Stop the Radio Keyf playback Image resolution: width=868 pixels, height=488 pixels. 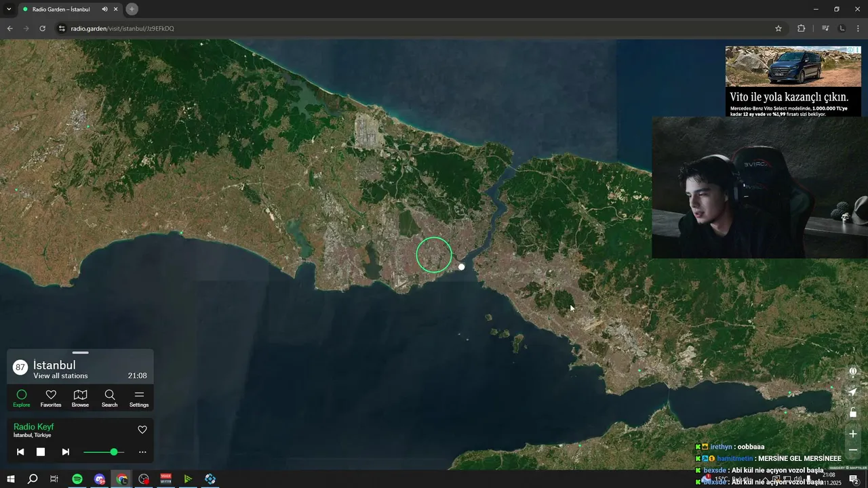point(41,452)
